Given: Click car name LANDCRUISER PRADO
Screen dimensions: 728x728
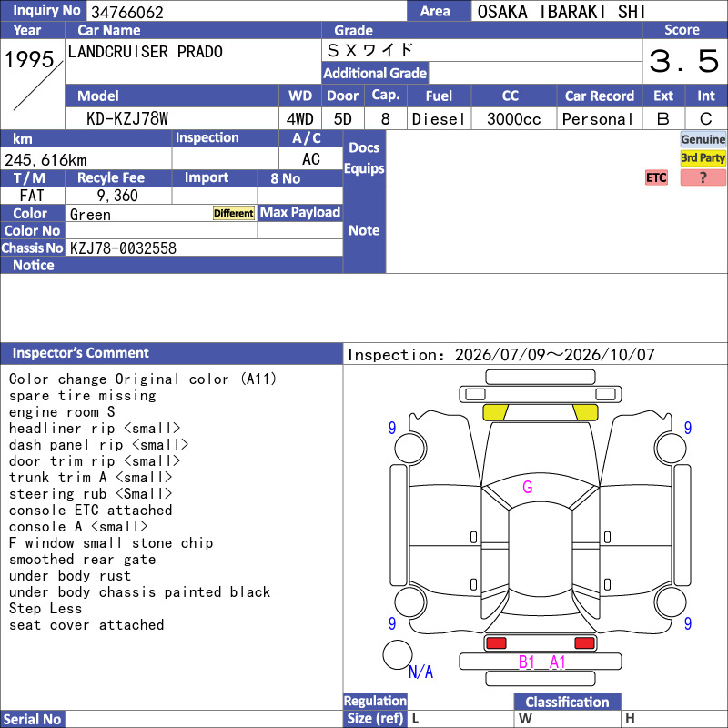Looking at the screenshot, I should (x=146, y=52).
